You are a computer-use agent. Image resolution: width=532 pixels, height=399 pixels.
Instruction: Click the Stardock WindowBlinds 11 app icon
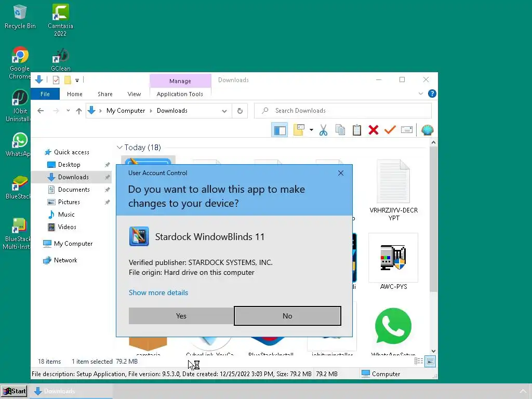pyautogui.click(x=139, y=236)
